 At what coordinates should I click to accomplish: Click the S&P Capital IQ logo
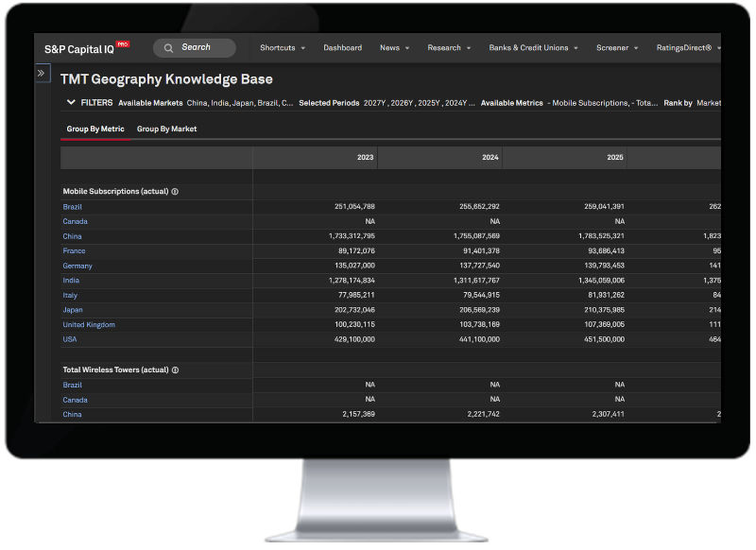point(87,48)
